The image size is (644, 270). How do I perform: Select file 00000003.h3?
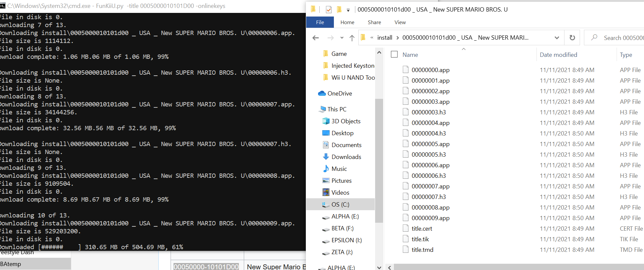(x=429, y=112)
